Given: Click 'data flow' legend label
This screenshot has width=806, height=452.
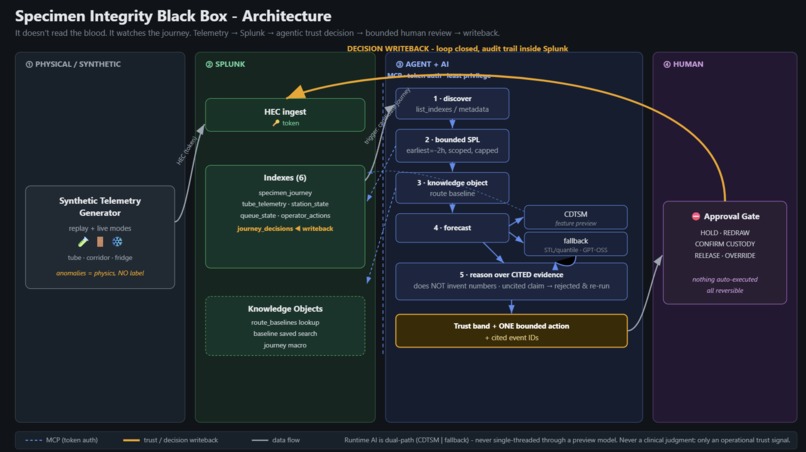Looking at the screenshot, I should tap(286, 440).
